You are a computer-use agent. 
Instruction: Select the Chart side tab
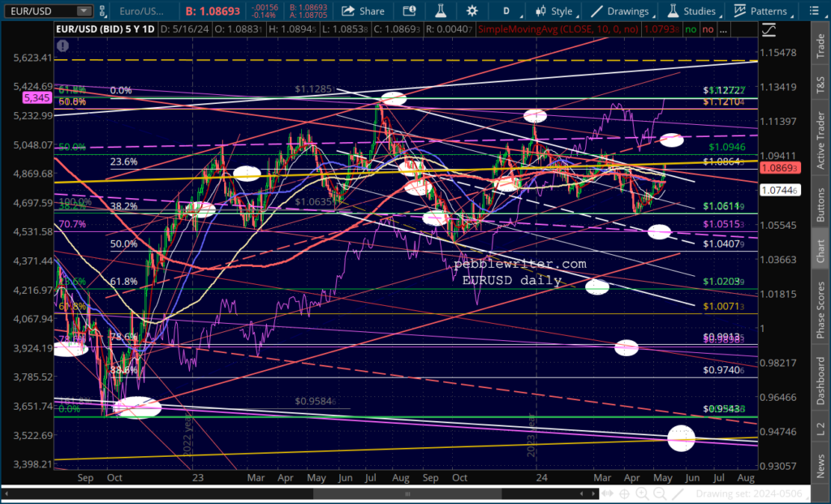[x=820, y=250]
